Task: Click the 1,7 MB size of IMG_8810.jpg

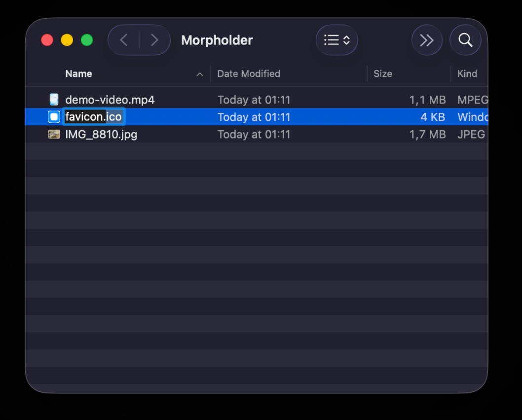Action: (x=427, y=134)
